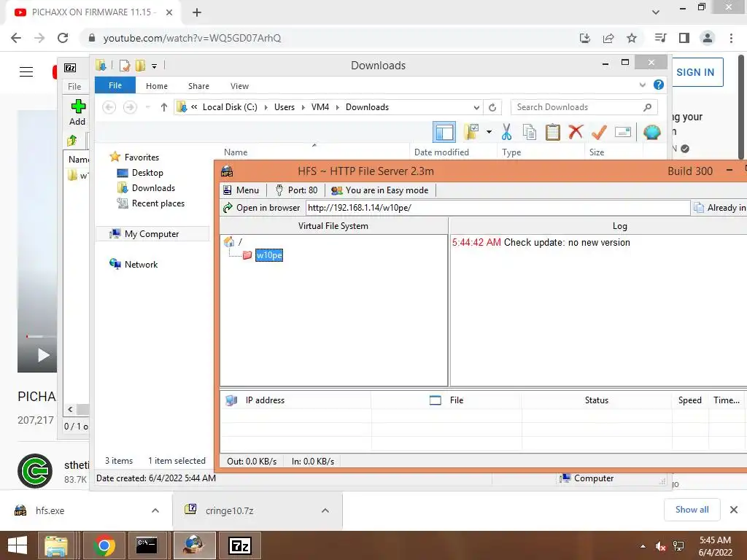This screenshot has height=560, width=747.
Task: Click the Rename icon in Explorer toolbar
Action: pos(623,132)
